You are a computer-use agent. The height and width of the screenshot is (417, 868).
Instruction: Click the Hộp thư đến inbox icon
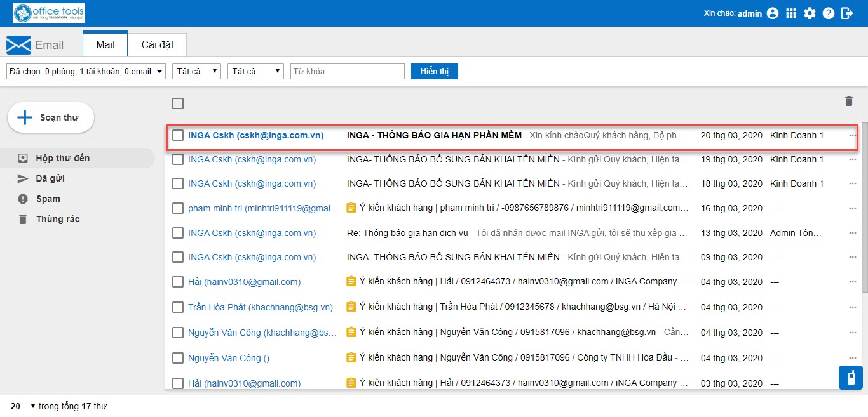[23, 158]
